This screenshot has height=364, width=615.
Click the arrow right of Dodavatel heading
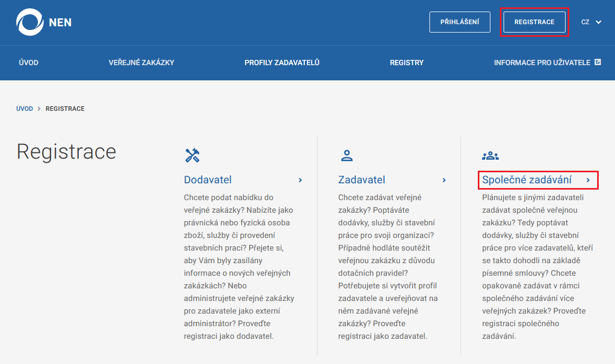300,180
